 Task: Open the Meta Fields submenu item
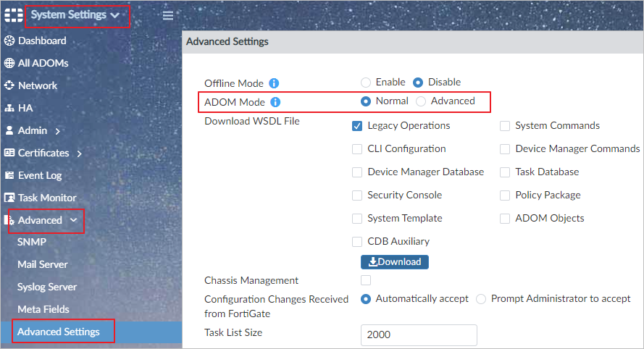tap(43, 309)
